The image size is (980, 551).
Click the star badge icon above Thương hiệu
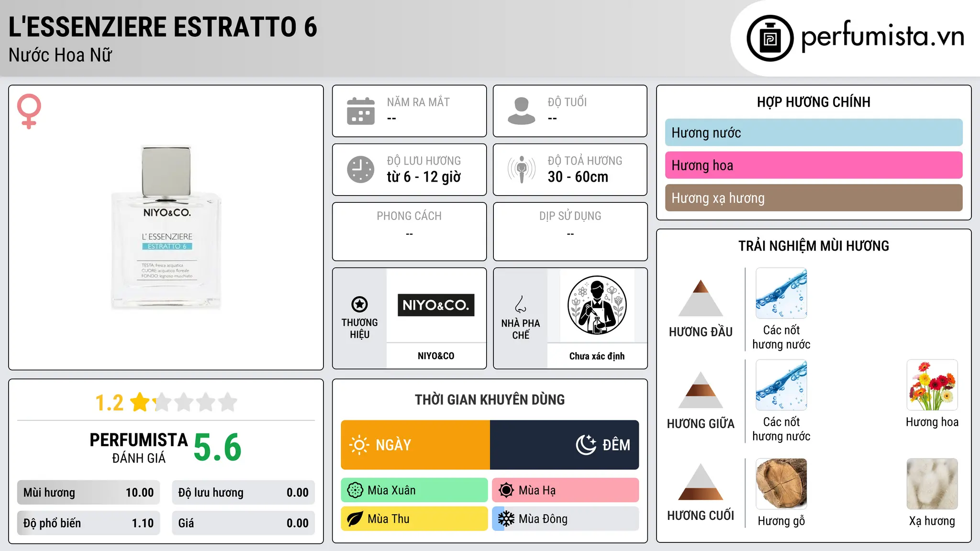point(359,304)
